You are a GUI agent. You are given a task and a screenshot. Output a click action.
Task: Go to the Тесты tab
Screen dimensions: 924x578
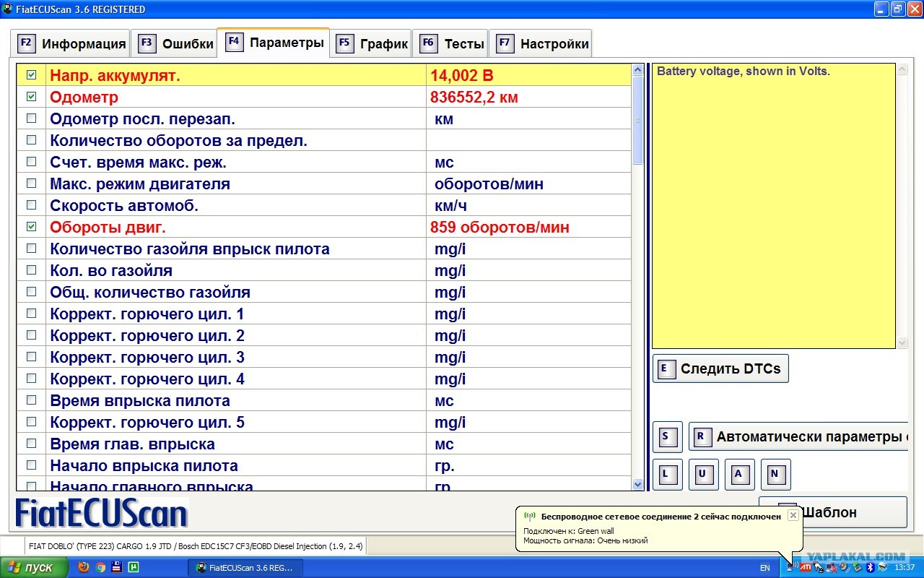[450, 43]
